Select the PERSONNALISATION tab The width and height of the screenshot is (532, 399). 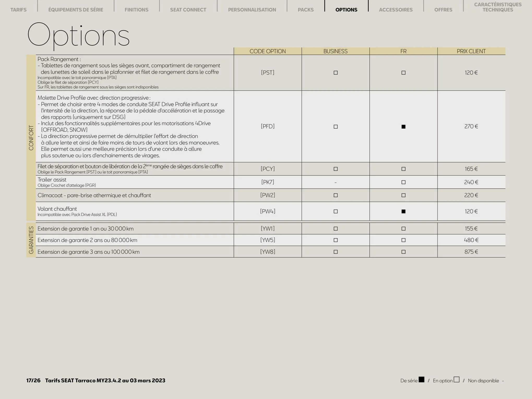click(252, 10)
